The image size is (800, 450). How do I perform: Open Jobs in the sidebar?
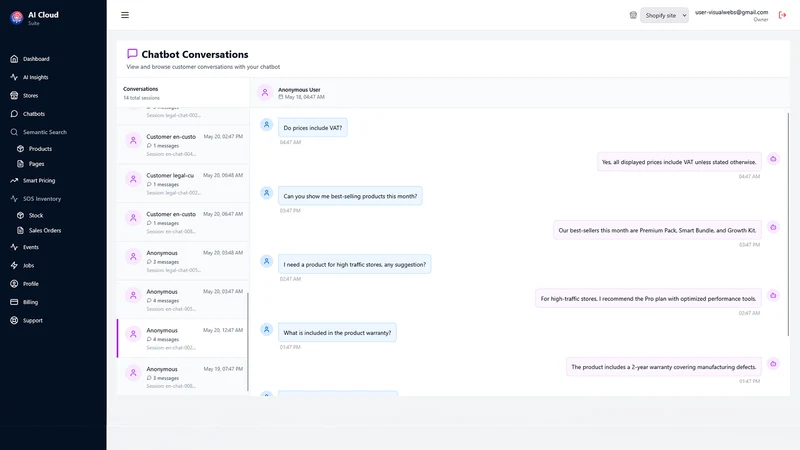pyautogui.click(x=29, y=265)
